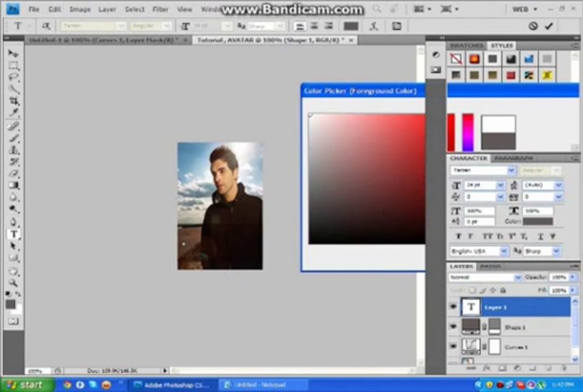
Task: Open font size dropdown in Character panel
Action: (500, 185)
